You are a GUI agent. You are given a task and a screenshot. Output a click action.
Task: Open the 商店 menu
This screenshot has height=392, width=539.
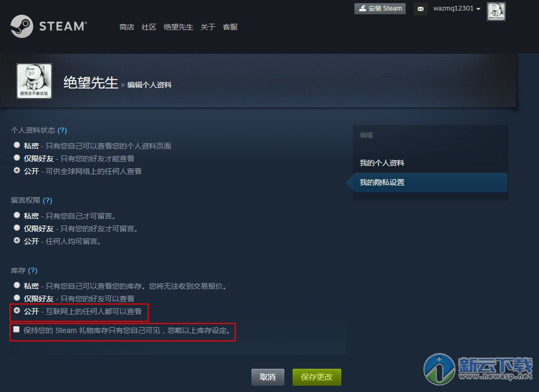pos(127,27)
